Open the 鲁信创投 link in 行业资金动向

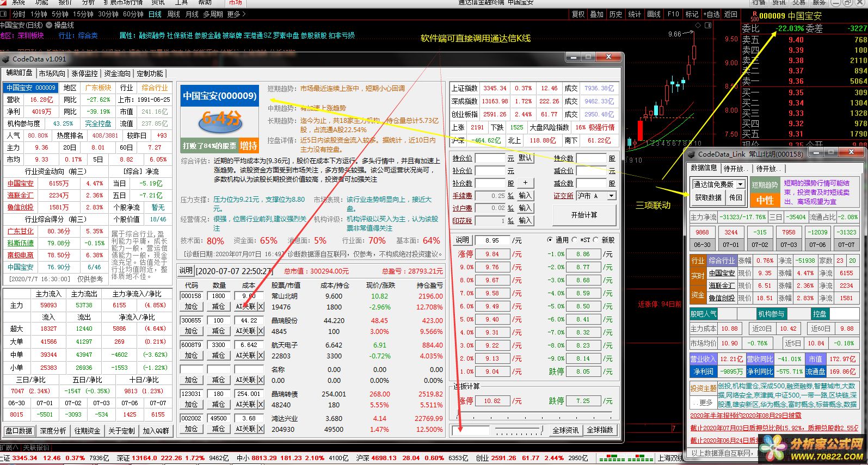pos(21,207)
